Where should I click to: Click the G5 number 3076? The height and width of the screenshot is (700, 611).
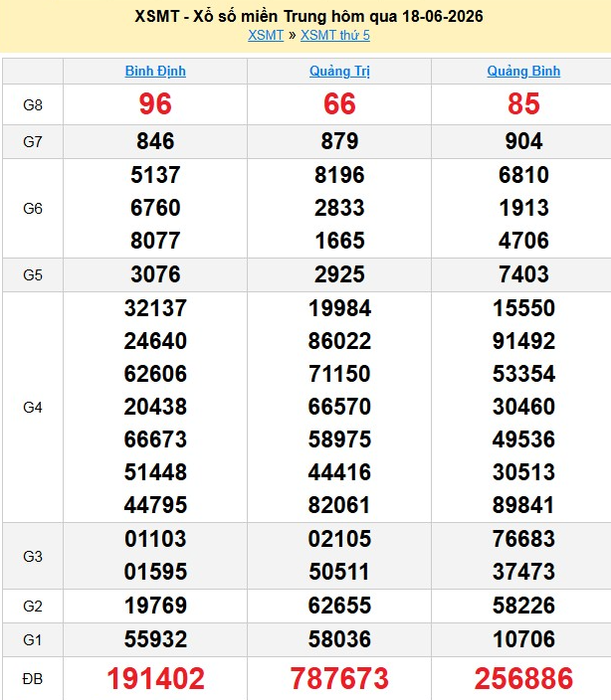click(x=155, y=274)
